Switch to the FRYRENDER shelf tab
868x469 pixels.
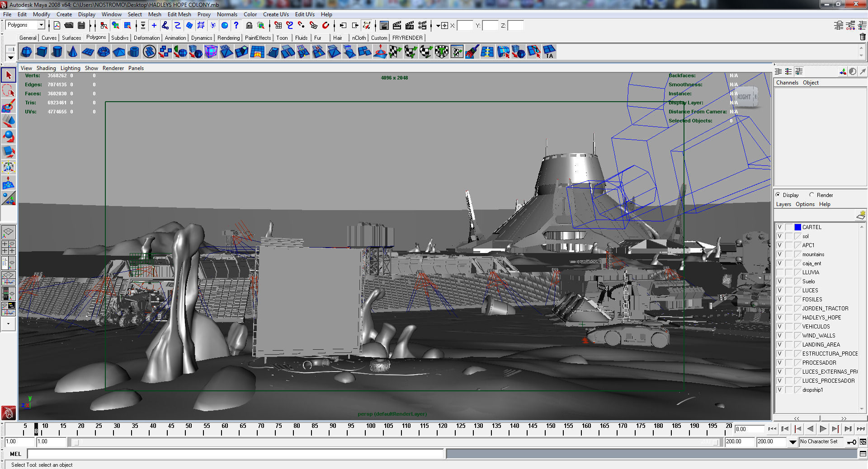click(407, 38)
